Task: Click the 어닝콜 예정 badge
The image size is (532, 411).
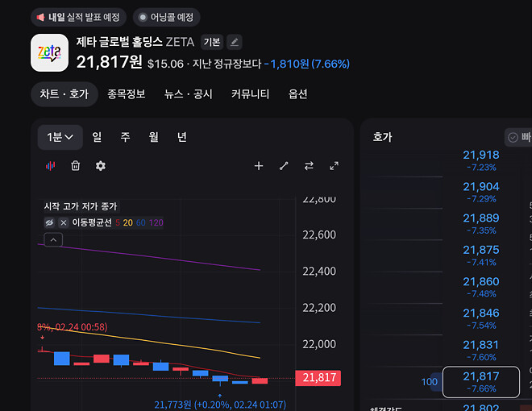Action: 167,17
